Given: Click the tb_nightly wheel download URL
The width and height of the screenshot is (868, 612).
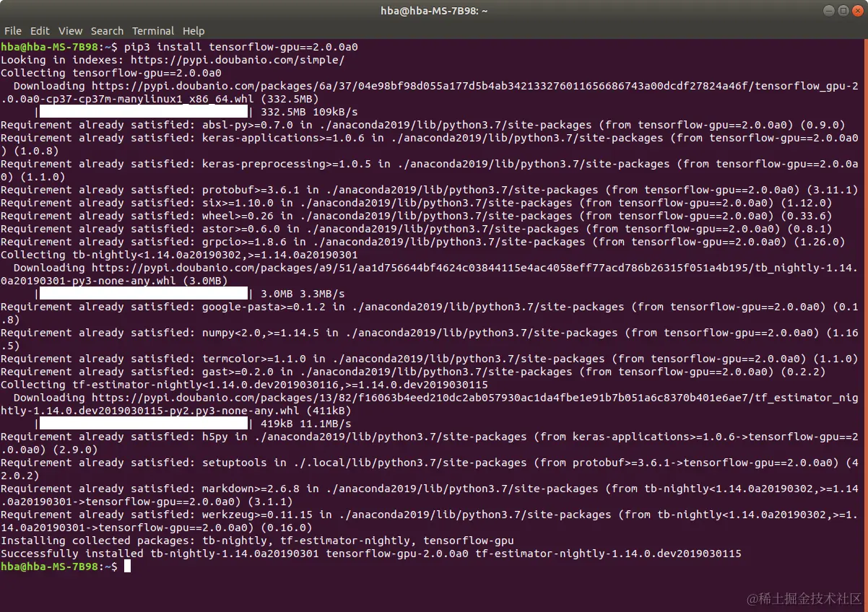Looking at the screenshot, I should pyautogui.click(x=430, y=274).
